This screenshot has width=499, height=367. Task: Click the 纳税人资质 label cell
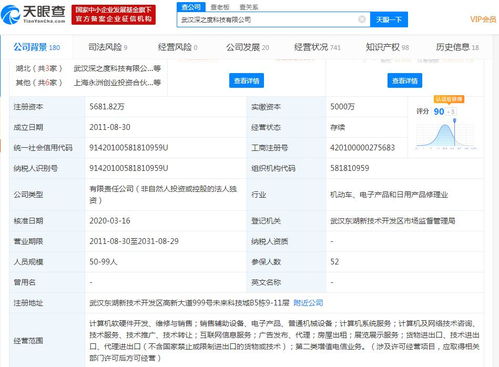(286, 241)
